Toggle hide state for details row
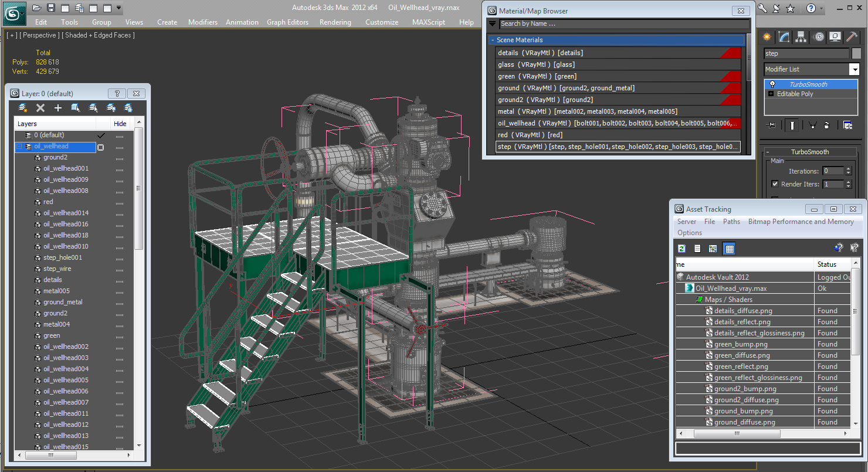The width and height of the screenshot is (868, 472). (120, 280)
